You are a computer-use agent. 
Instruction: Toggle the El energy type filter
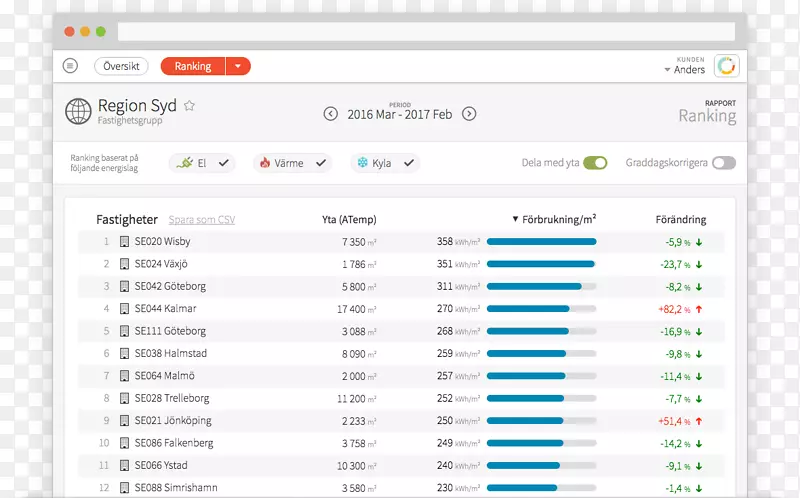coord(202,163)
